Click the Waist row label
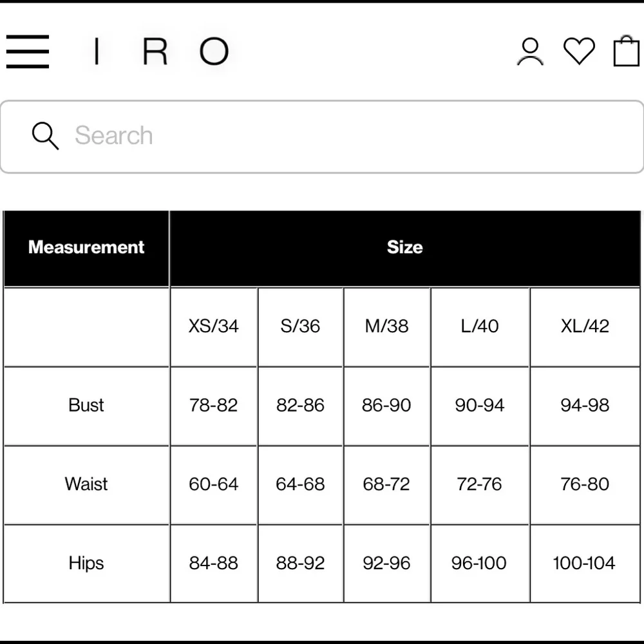 tap(86, 484)
